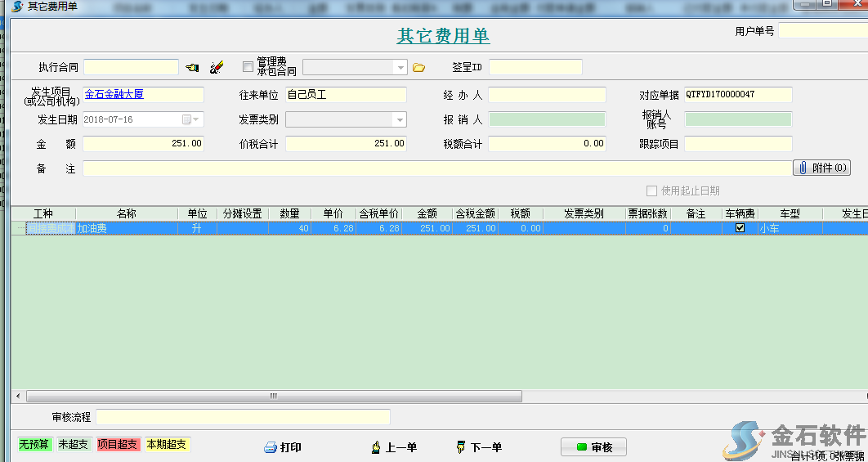This screenshot has width=868, height=462.
Task: Click the red 项目超支 legend swatch
Action: (x=119, y=445)
